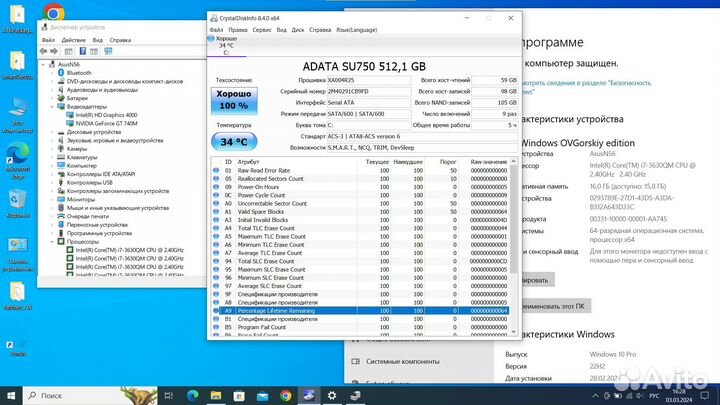Select Батареи category in Device Manager
The width and height of the screenshot is (720, 405).
[x=77, y=98]
